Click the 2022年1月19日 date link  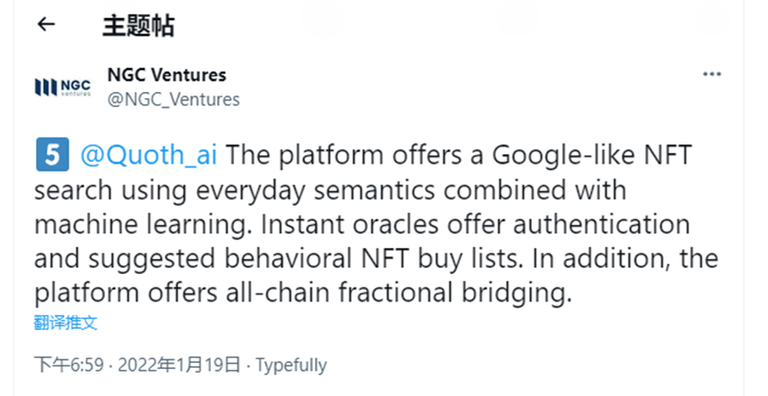179,365
